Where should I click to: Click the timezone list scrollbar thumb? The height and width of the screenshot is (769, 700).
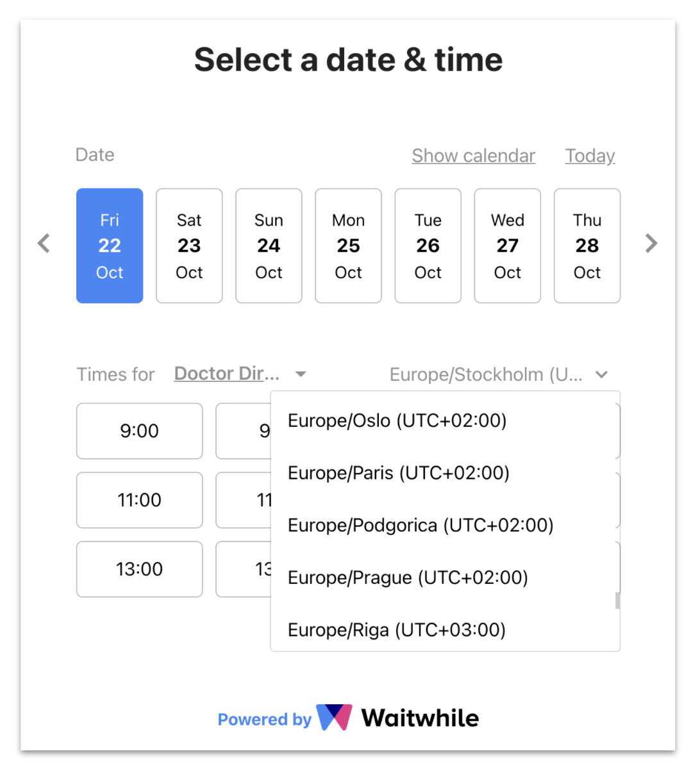pyautogui.click(x=617, y=600)
